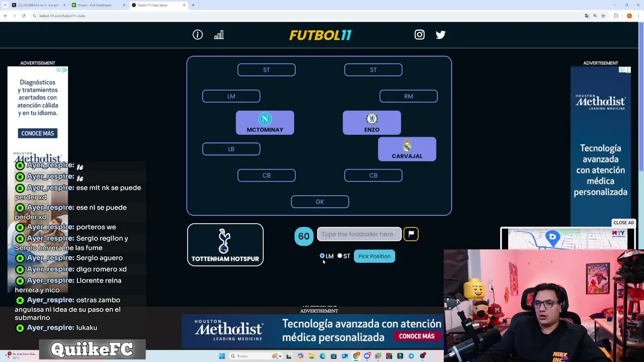The image size is (644, 362).
Task: Open the Windows Start menu
Action: [x=222, y=356]
